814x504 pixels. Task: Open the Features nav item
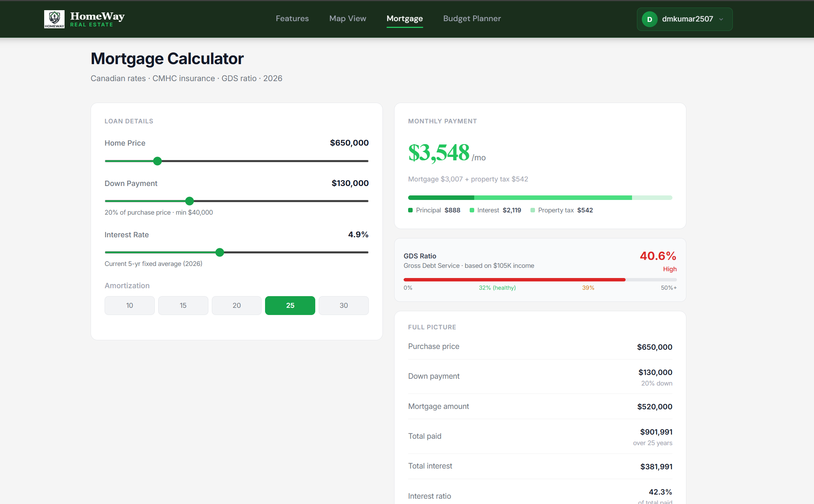point(292,18)
